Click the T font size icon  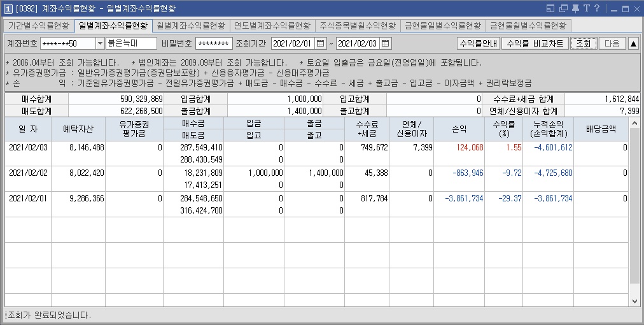(586, 8)
